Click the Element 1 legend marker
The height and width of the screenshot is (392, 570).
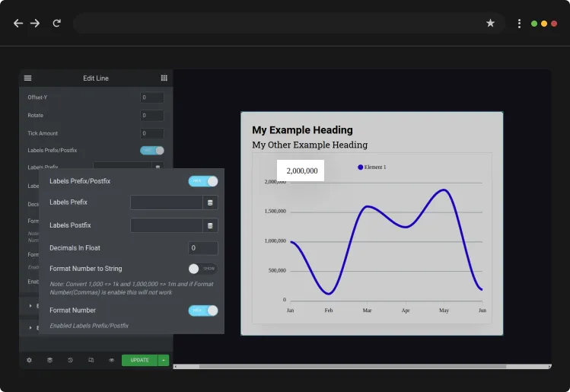tap(360, 167)
